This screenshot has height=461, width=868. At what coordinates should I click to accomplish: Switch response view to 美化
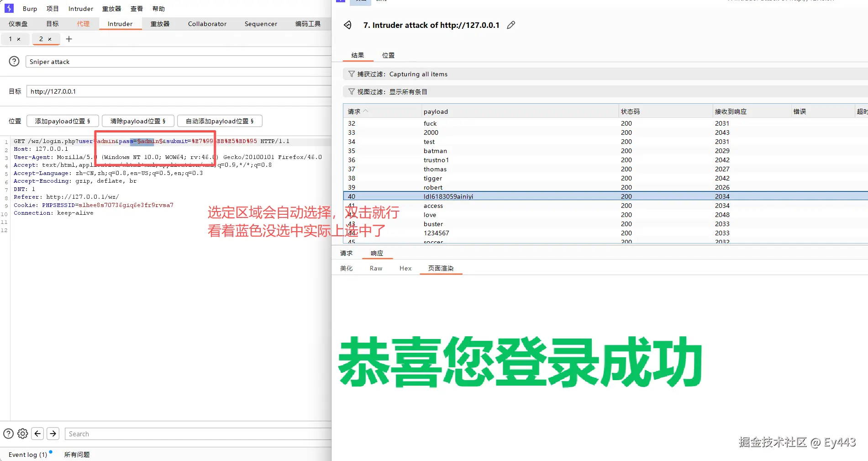[x=346, y=268]
